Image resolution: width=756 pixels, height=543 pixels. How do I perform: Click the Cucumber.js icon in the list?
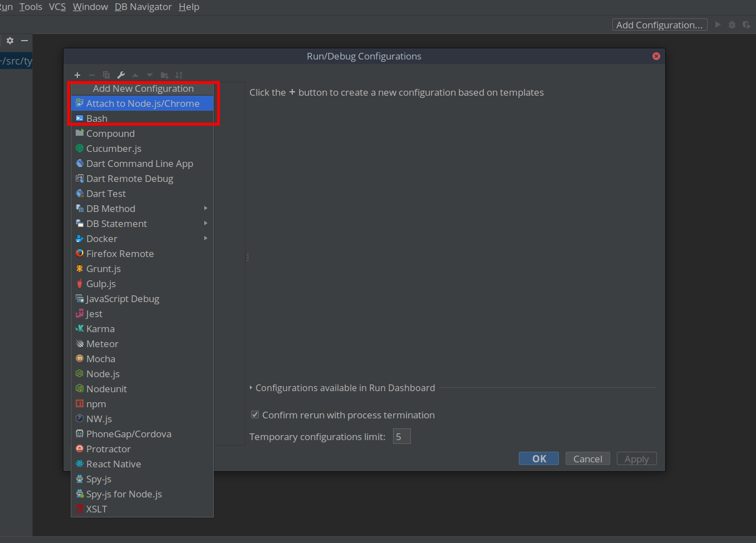coord(80,149)
